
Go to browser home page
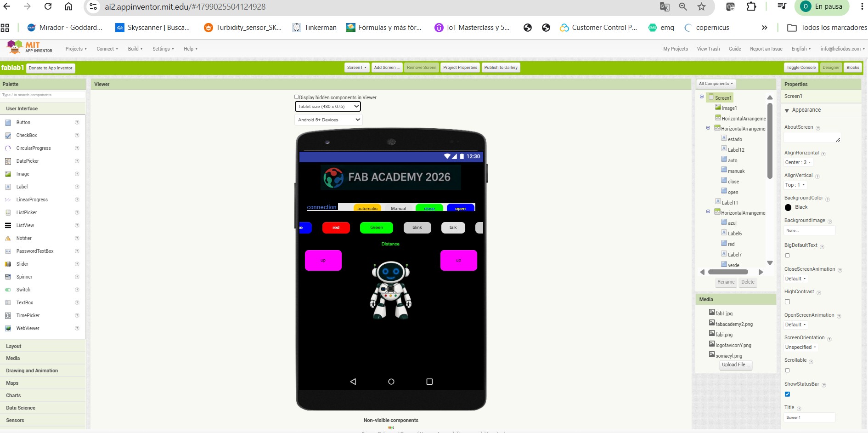click(x=68, y=6)
